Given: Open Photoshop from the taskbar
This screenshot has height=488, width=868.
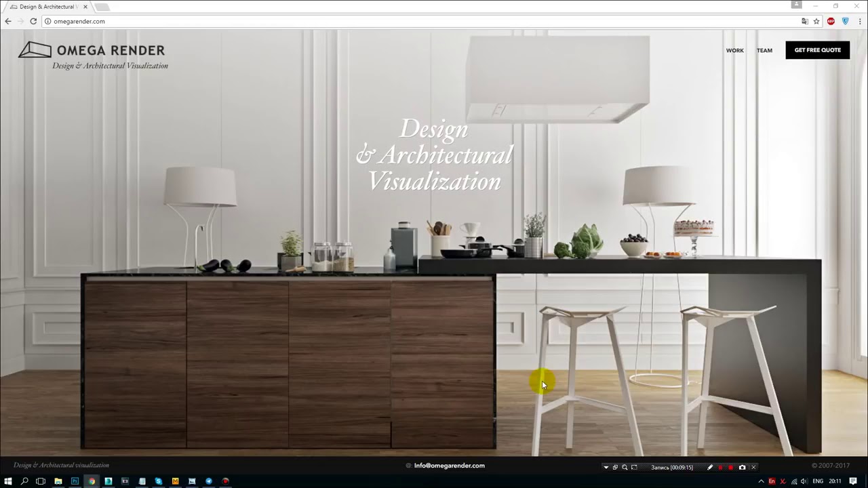Looking at the screenshot, I should [x=75, y=481].
